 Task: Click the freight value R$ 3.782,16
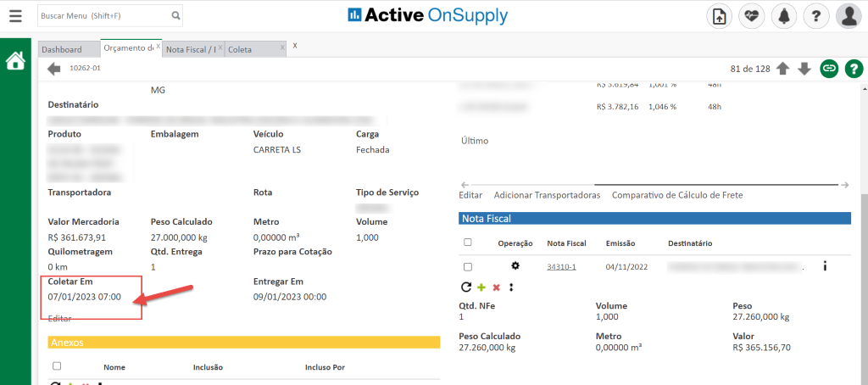618,106
